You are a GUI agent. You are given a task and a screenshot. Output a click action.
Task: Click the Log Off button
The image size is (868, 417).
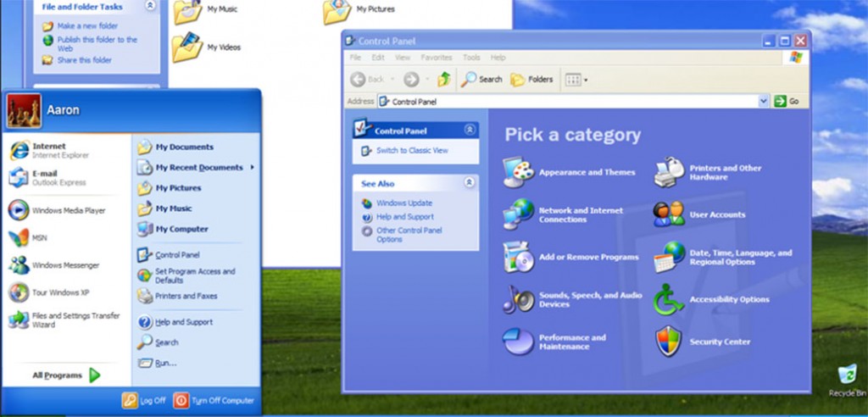tap(144, 400)
